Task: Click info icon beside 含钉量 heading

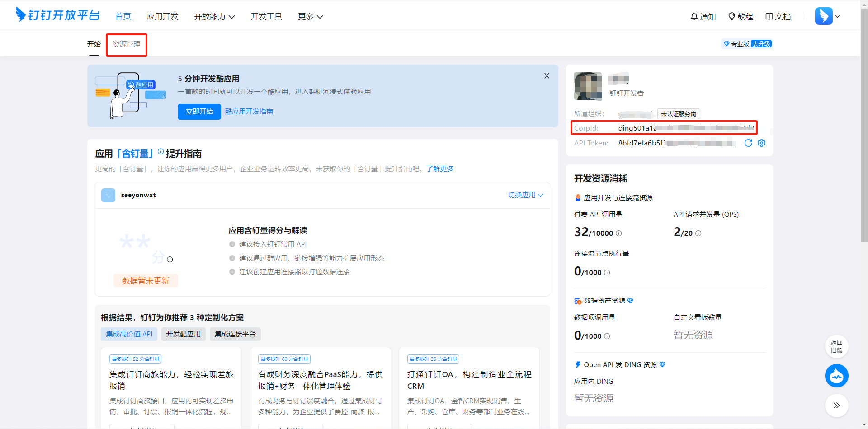Action: point(160,152)
